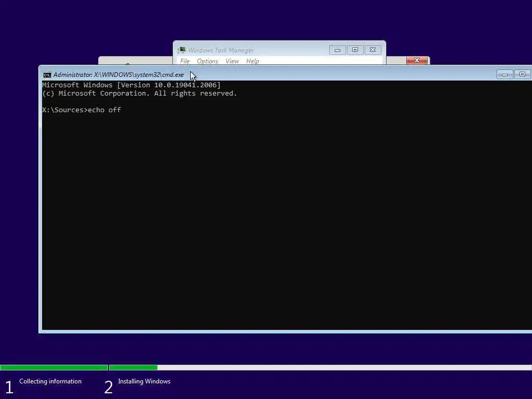Open the Options menu in Task Manager
The image size is (532, 399).
[x=207, y=61]
